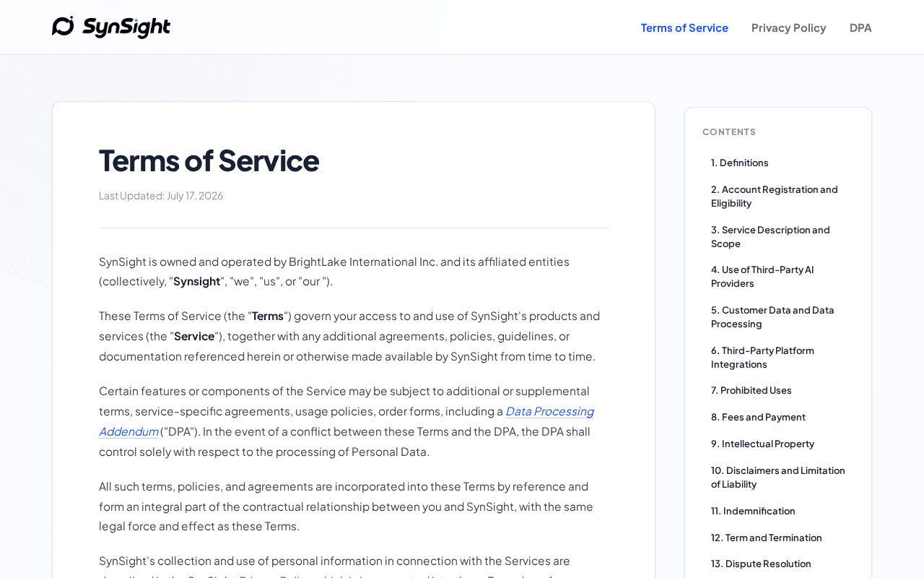Jump to Account Registration and Eligibility section
This screenshot has height=578, width=924.
click(x=775, y=197)
